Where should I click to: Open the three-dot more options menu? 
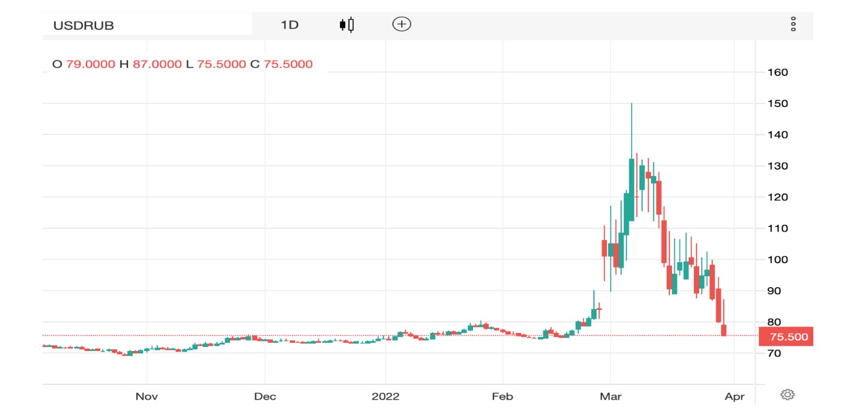(x=793, y=24)
